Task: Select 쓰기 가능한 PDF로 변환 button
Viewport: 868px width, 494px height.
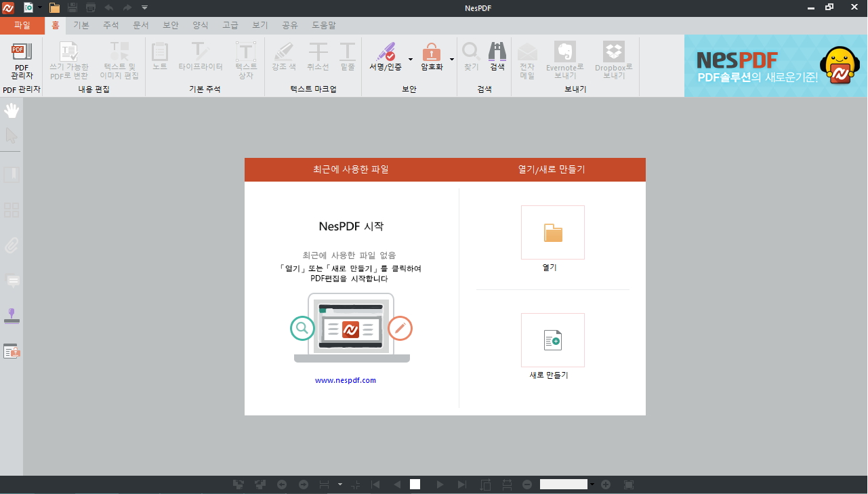Action: [x=69, y=61]
